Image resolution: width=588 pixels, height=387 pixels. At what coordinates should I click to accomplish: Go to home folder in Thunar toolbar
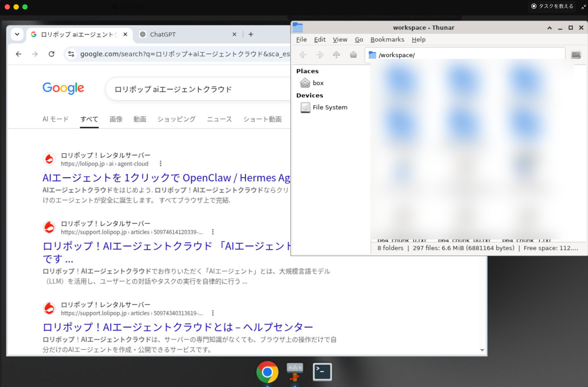353,55
